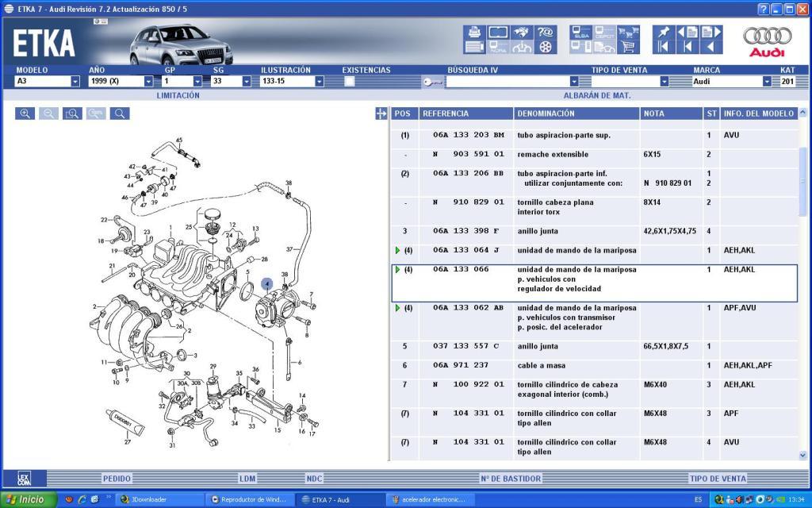Click the Pedido button in bottom bar
The image size is (812, 508).
pyautogui.click(x=117, y=479)
